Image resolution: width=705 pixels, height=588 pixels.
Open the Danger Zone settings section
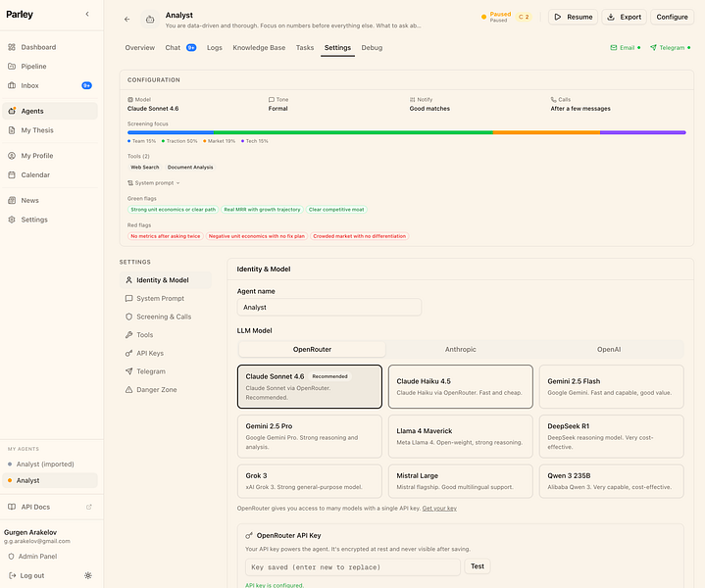click(166, 390)
